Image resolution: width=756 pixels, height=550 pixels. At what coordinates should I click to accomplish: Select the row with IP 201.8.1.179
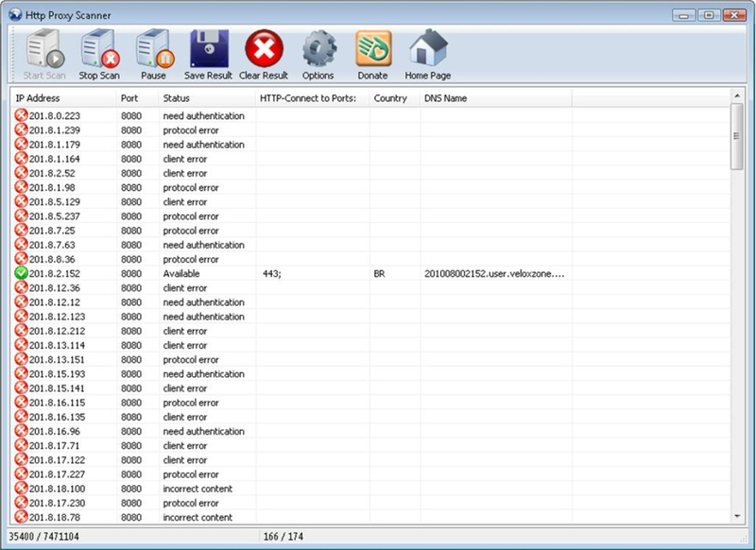(370, 145)
